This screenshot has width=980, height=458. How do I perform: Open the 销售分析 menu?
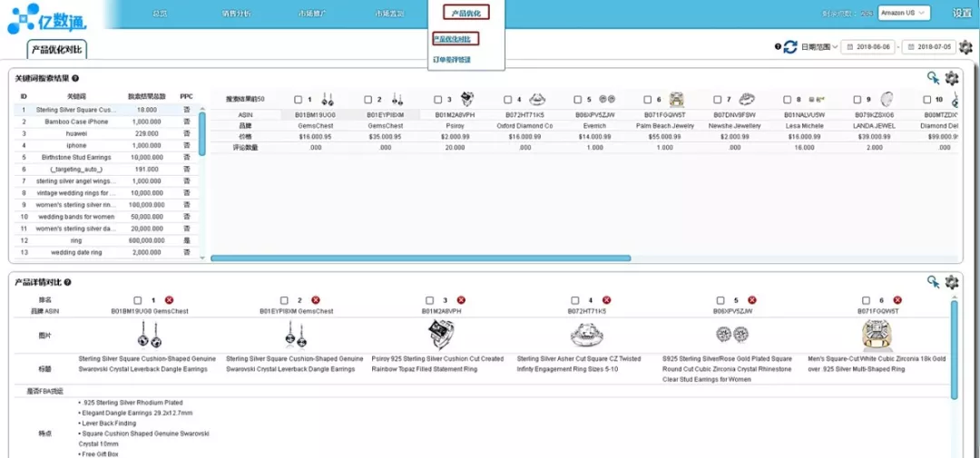(x=236, y=13)
